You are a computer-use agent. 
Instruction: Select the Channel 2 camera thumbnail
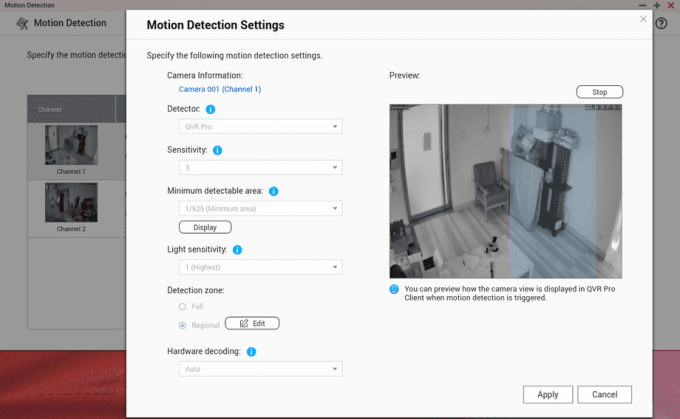[71, 203]
